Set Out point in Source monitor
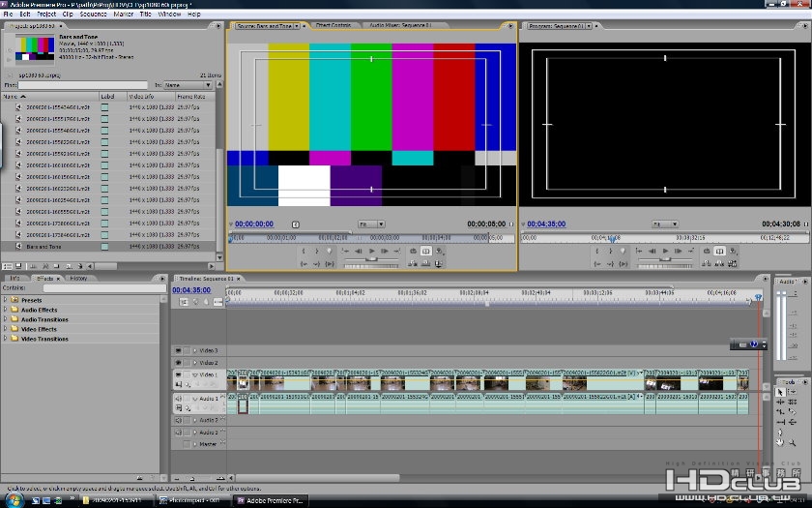Image resolution: width=812 pixels, height=508 pixels. 316,251
